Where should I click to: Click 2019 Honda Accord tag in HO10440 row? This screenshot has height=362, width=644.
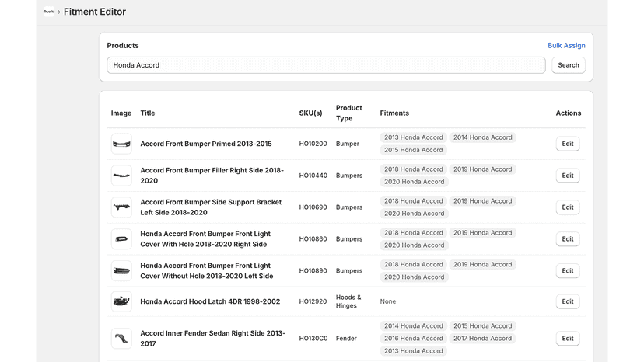click(x=482, y=169)
